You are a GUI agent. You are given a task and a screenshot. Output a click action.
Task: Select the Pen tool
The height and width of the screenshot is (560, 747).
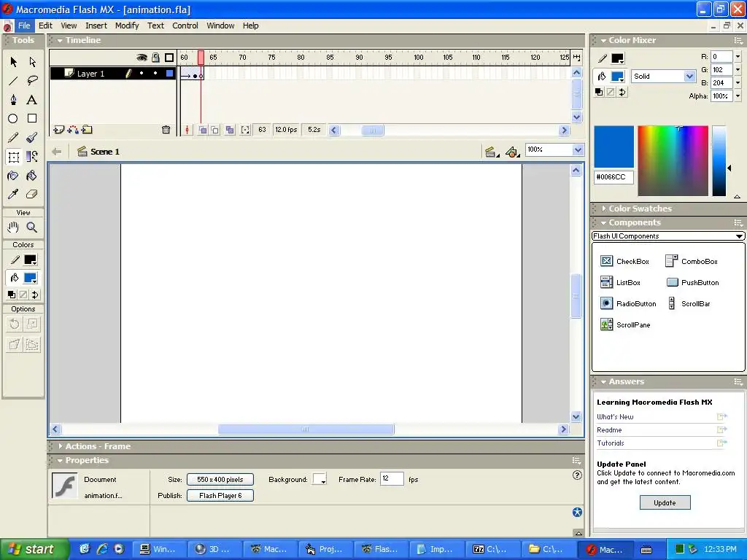click(x=13, y=99)
